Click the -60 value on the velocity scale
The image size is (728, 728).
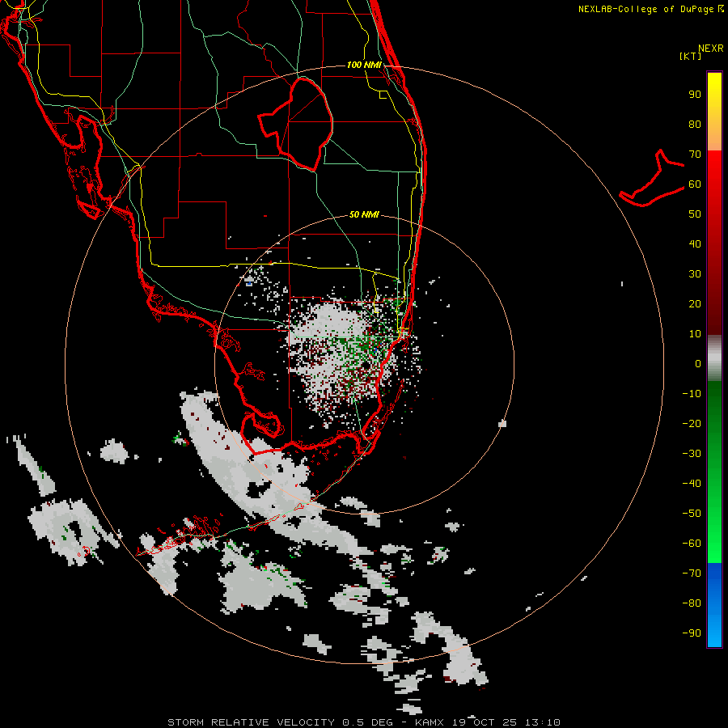tap(692, 544)
